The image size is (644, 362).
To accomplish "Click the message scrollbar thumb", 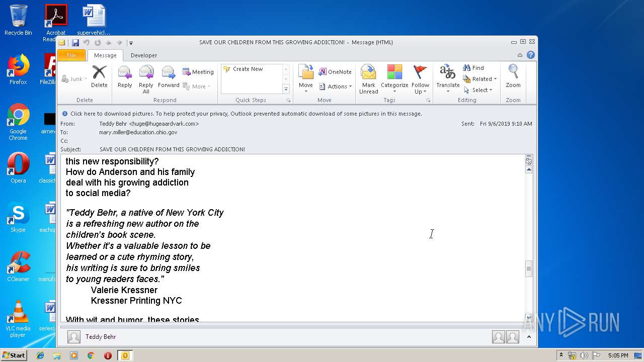I will [x=528, y=269].
